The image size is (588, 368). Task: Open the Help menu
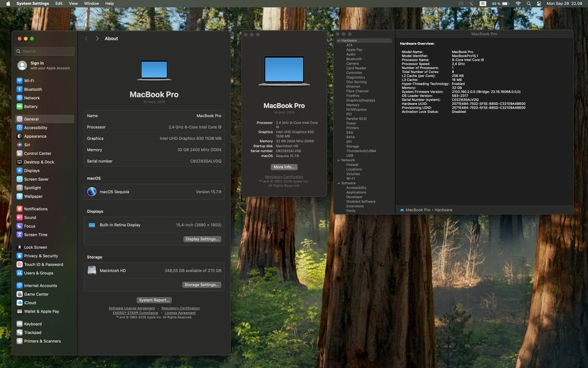tap(110, 4)
